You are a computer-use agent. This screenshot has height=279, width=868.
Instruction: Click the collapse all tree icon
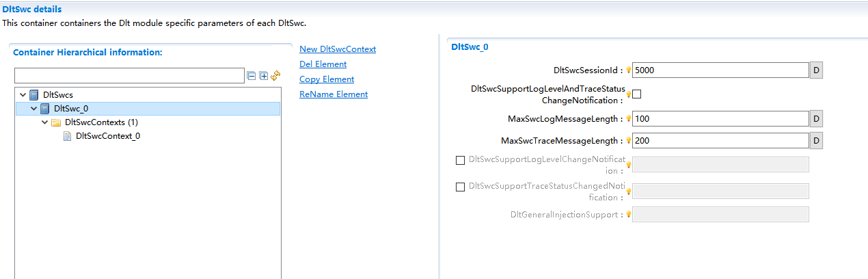click(x=252, y=76)
